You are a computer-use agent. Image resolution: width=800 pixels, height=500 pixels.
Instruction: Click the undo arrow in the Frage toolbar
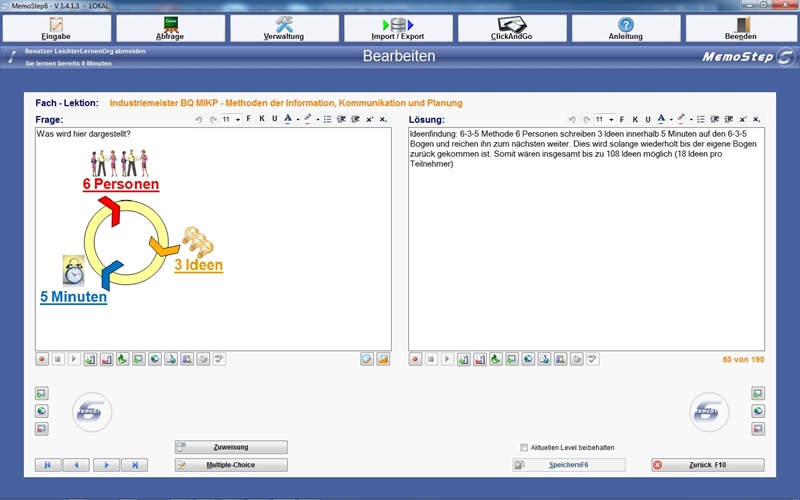(199, 119)
